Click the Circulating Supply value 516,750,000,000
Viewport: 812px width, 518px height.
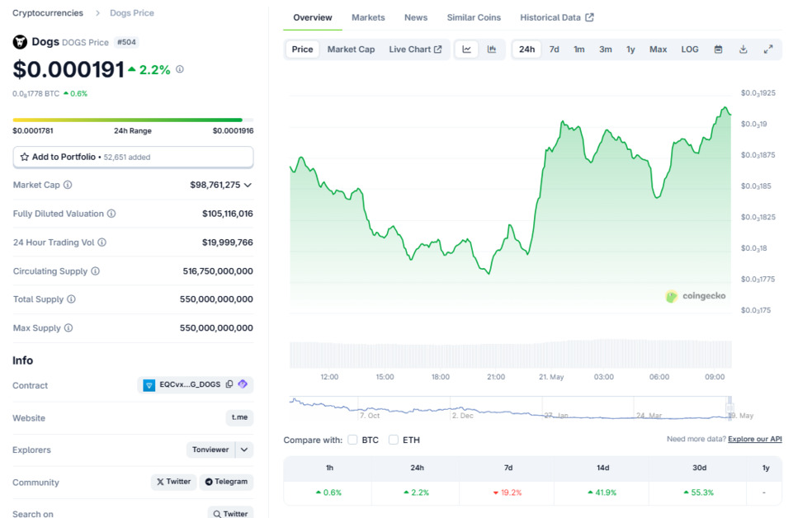pyautogui.click(x=218, y=271)
